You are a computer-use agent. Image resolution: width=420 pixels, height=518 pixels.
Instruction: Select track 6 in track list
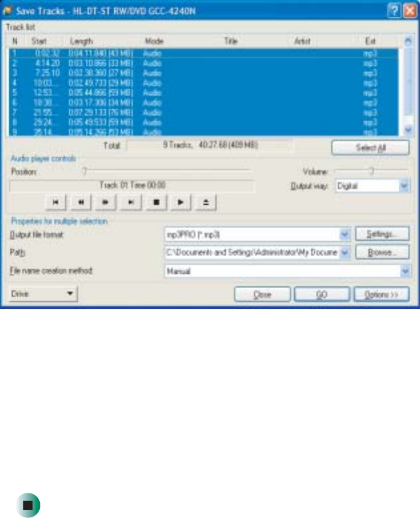pyautogui.click(x=203, y=103)
